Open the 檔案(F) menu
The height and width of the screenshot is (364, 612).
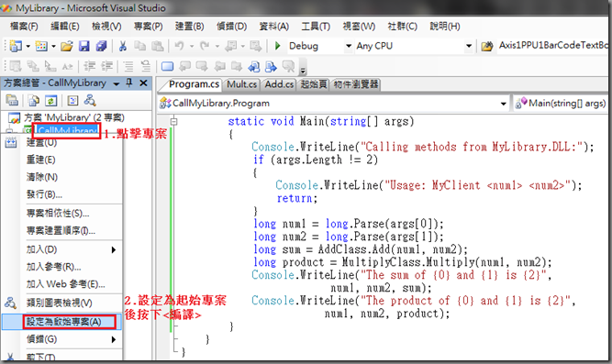pyautogui.click(x=24, y=27)
